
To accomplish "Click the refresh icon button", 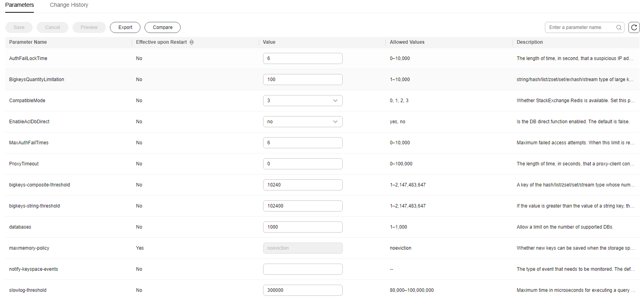I will tap(634, 27).
